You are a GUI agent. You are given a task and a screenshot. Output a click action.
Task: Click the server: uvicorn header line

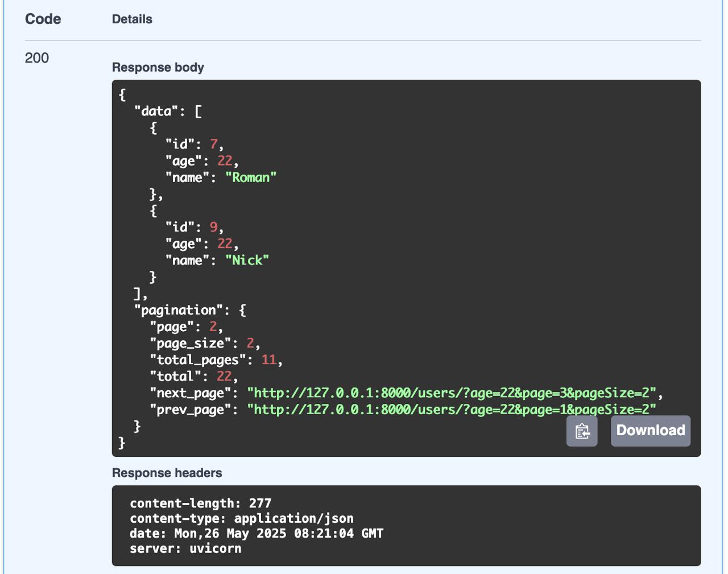tap(185, 548)
